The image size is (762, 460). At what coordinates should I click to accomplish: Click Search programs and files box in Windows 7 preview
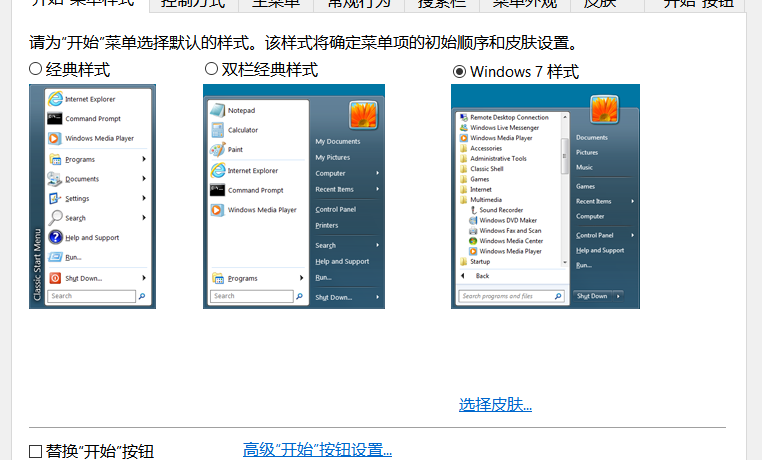(x=511, y=296)
